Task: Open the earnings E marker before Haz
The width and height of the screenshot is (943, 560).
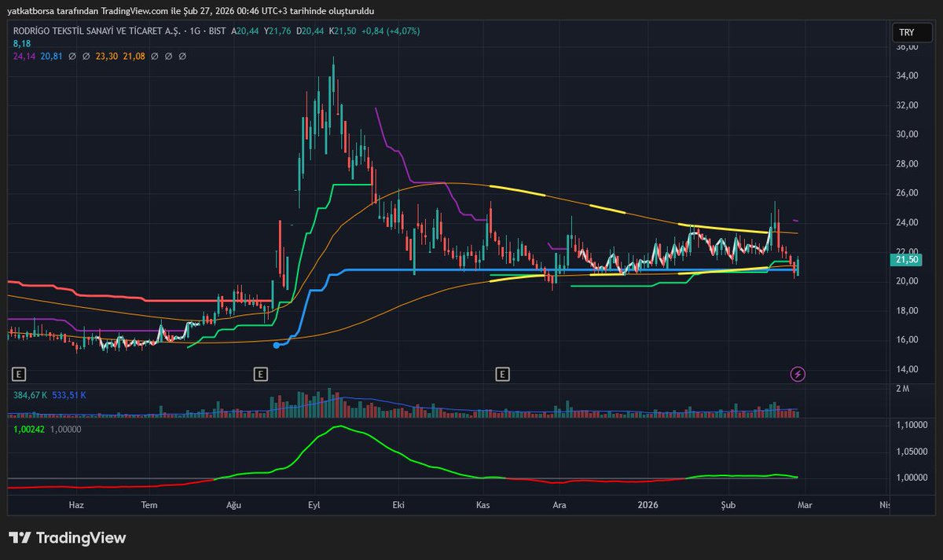Action: click(x=19, y=374)
